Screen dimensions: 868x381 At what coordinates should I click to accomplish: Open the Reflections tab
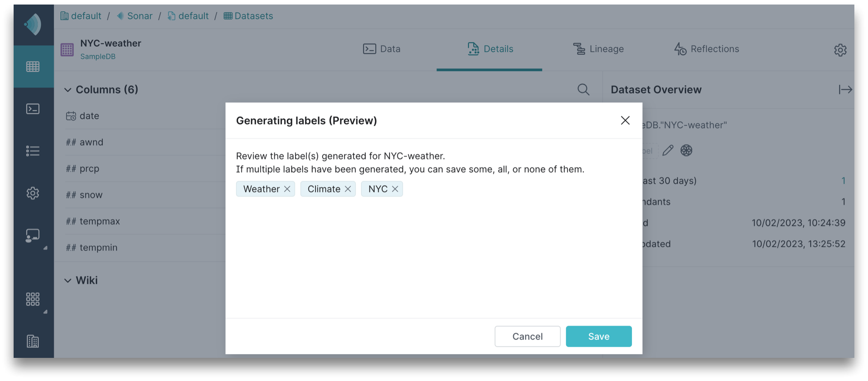pos(706,49)
